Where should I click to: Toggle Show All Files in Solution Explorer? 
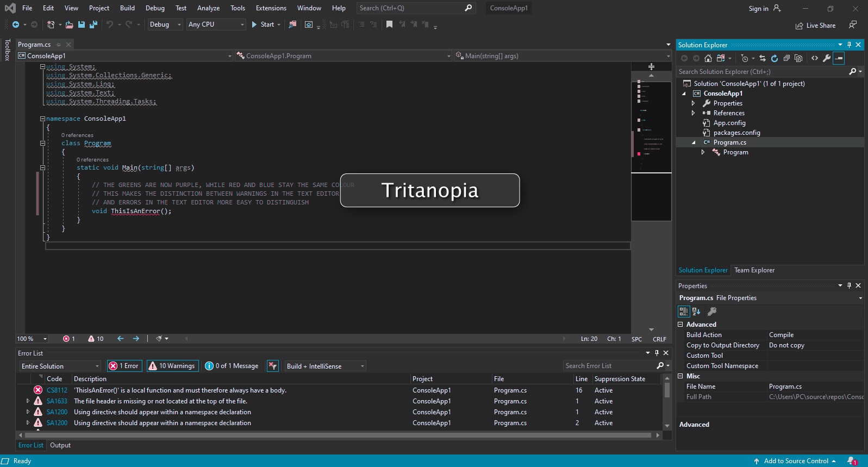click(x=798, y=58)
